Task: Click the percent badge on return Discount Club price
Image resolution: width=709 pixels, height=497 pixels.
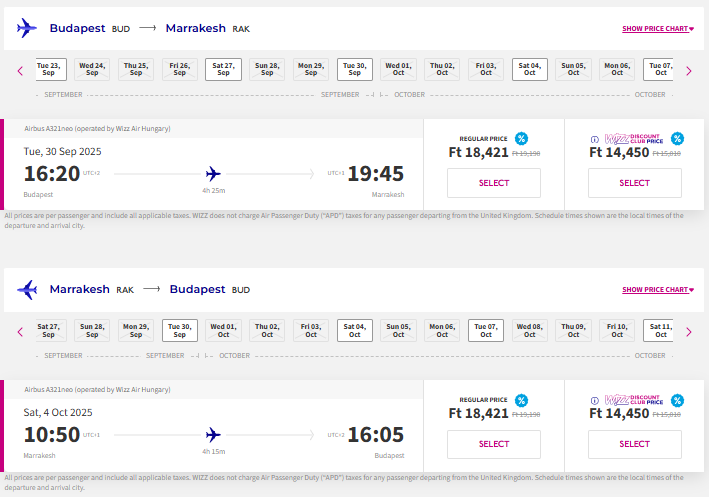Action: [677, 400]
